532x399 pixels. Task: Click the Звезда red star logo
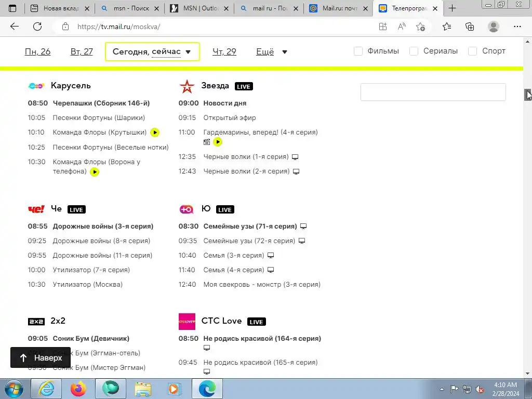coord(187,86)
